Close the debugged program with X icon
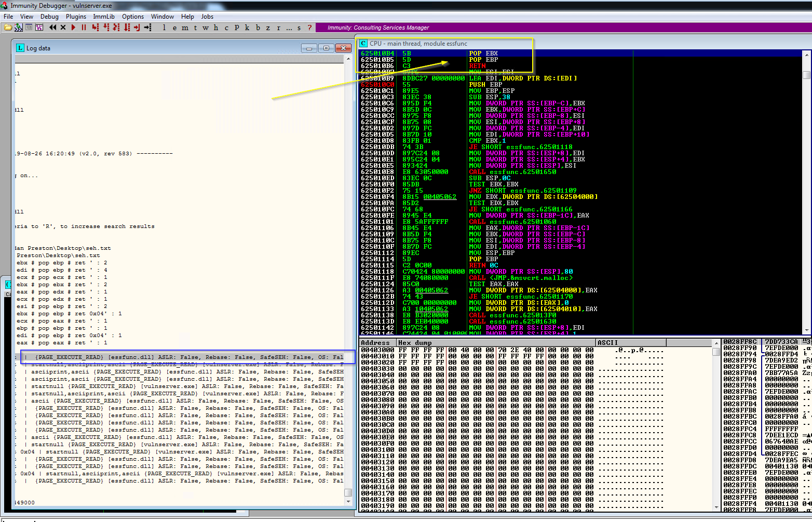The image size is (812, 522). [63, 28]
